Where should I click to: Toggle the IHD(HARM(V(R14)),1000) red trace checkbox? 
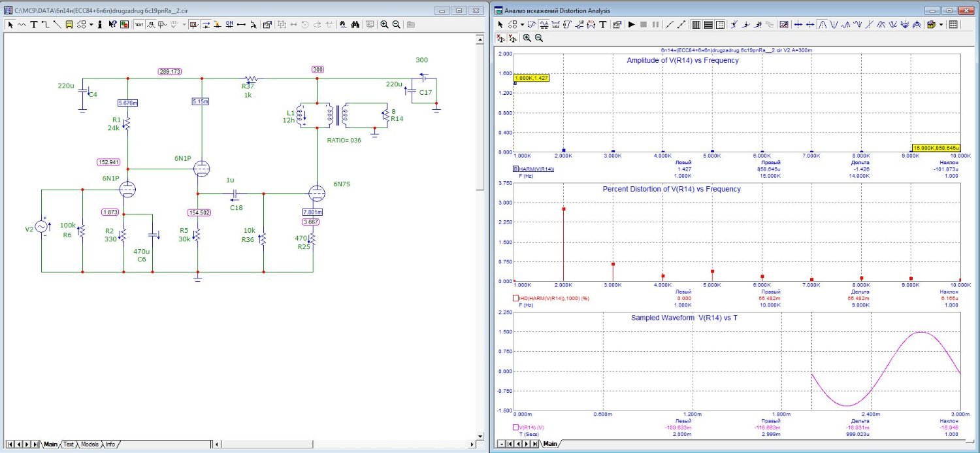point(516,298)
